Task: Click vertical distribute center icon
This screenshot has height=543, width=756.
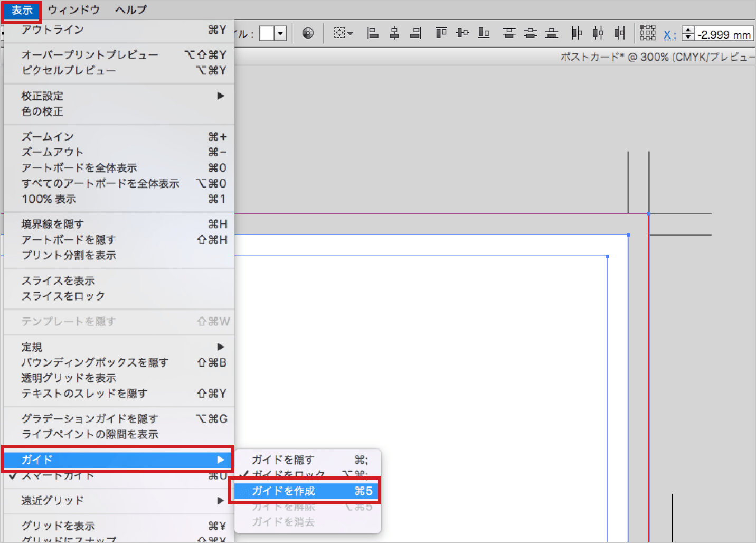Action: (530, 33)
